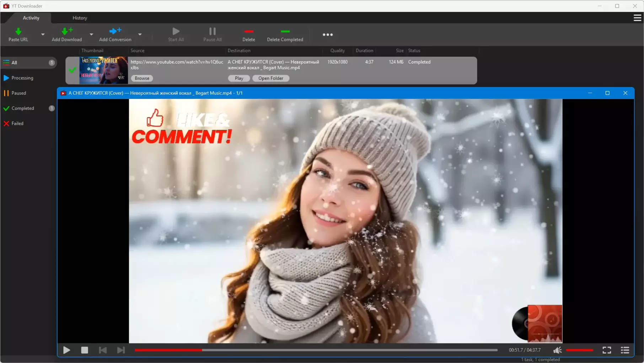
Task: Click the destination file name text
Action: tap(273, 65)
